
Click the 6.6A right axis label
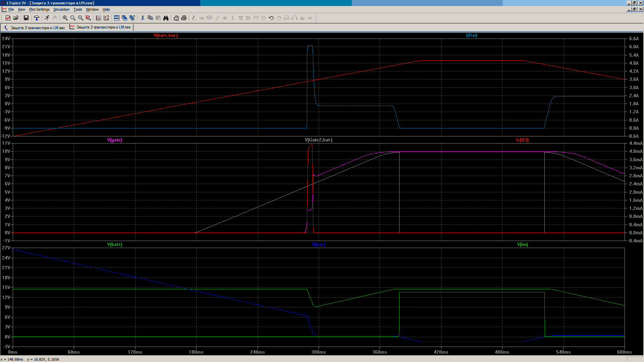click(x=634, y=39)
